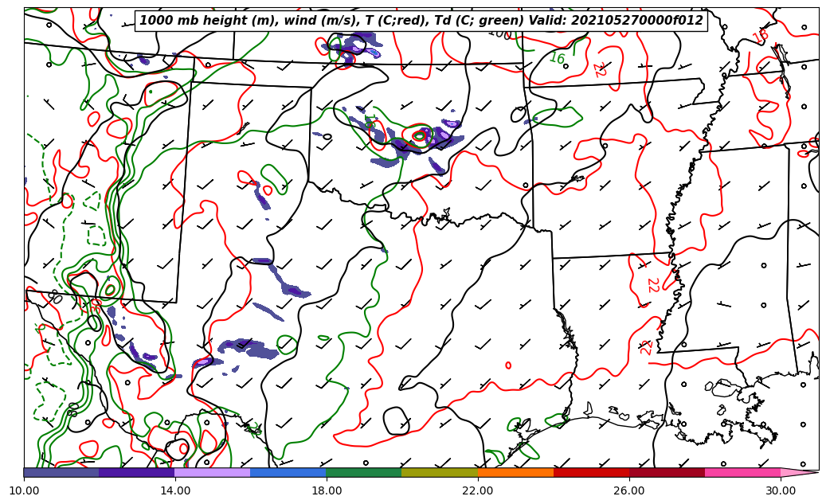The height and width of the screenshot is (504, 826).
Task: Click the 26.00 colorbar tick label
Action: coord(629,490)
